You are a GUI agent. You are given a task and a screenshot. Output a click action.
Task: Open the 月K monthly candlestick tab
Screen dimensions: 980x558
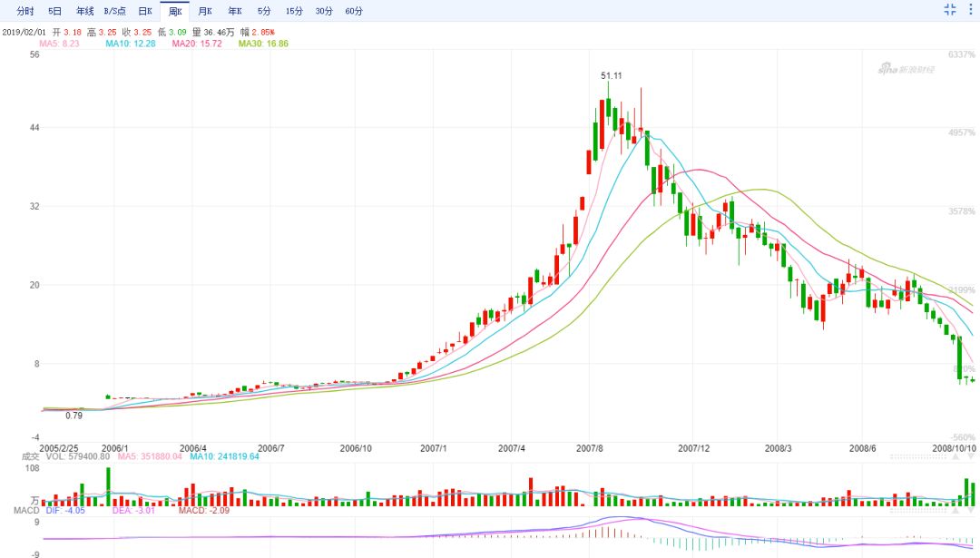point(205,12)
